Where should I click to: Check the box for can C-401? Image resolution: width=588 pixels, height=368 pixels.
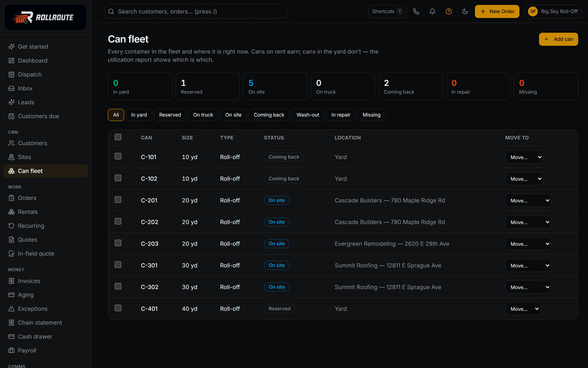click(118, 308)
